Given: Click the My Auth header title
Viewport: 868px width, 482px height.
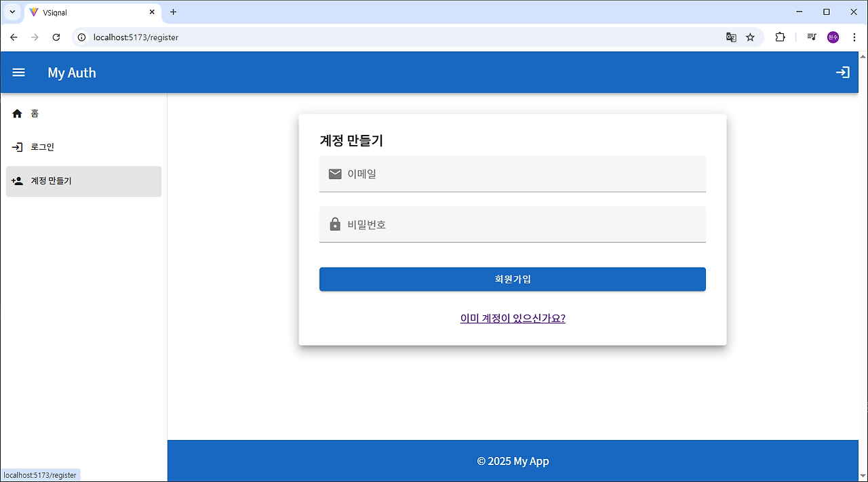Looking at the screenshot, I should [x=72, y=73].
